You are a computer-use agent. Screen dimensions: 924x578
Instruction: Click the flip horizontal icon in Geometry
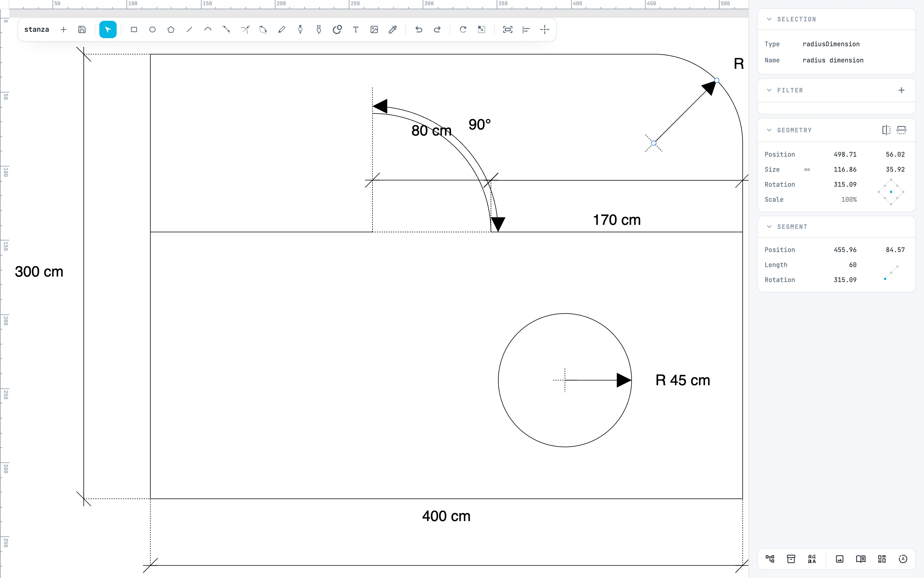[x=886, y=130]
